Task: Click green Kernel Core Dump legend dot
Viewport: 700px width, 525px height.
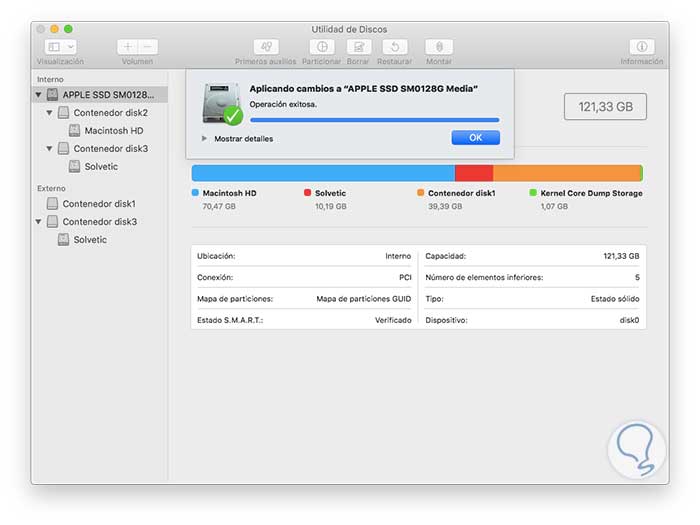Action: 533,193
